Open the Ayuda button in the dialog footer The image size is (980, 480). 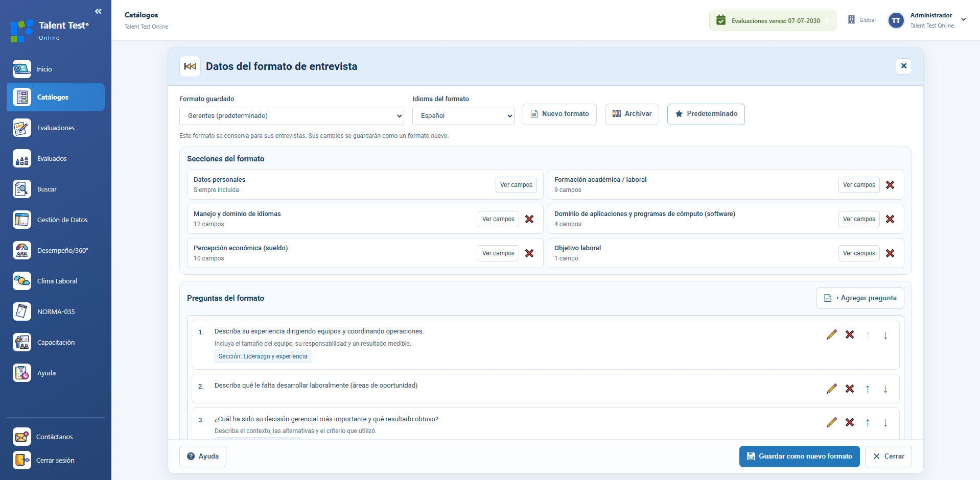203,457
